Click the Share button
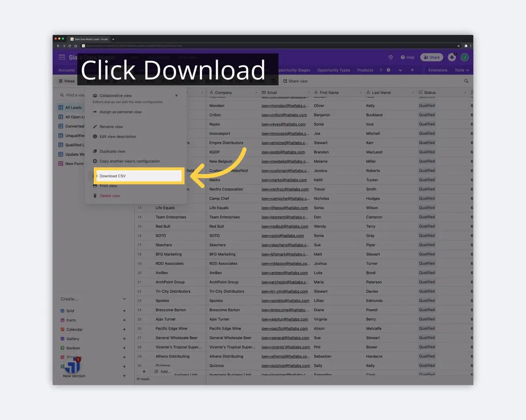 coord(431,57)
